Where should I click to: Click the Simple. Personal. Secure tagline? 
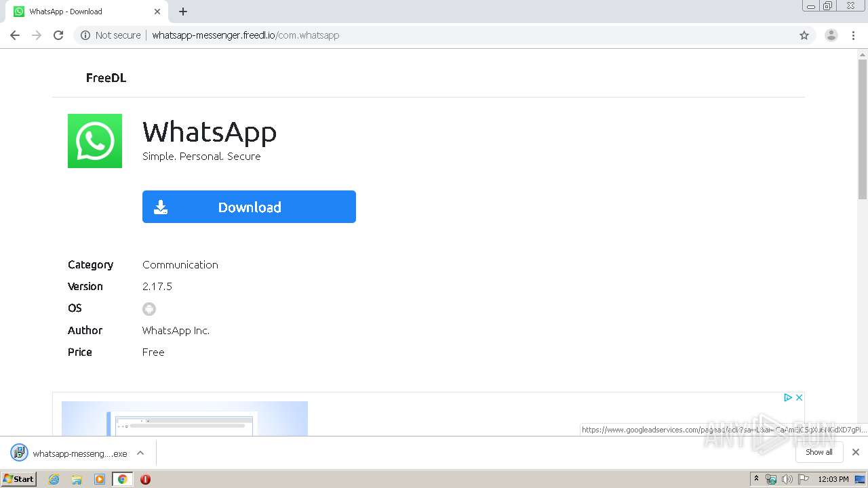point(201,157)
